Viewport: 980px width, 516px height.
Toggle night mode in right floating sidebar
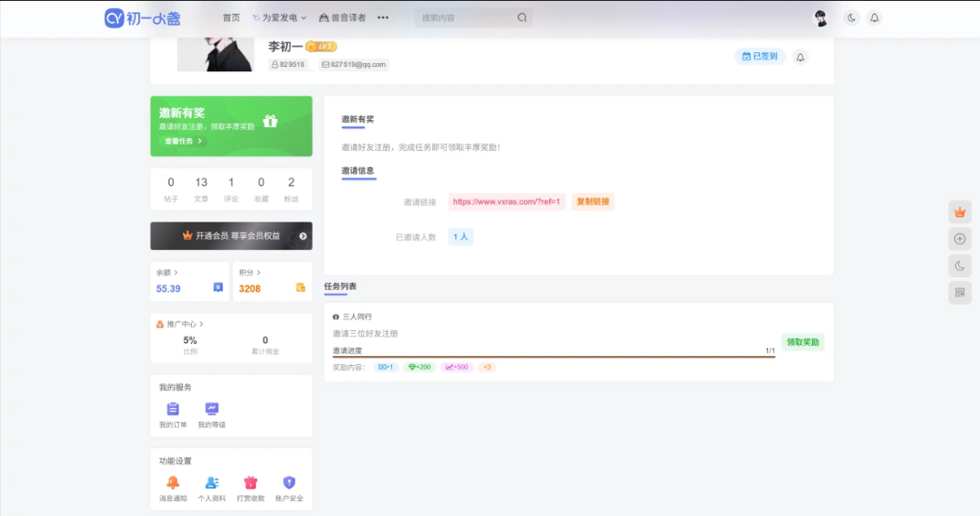pos(959,265)
